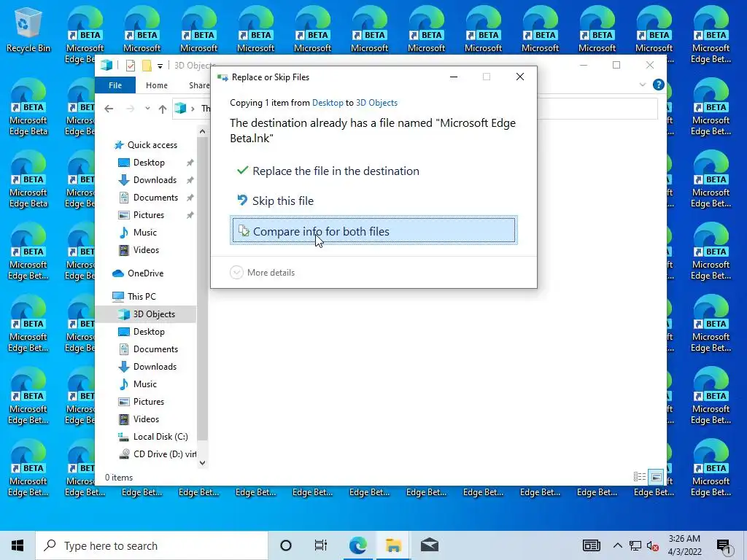Screen dimensions: 747x560
Task: Click the network icon in system tray
Action: 635,545
